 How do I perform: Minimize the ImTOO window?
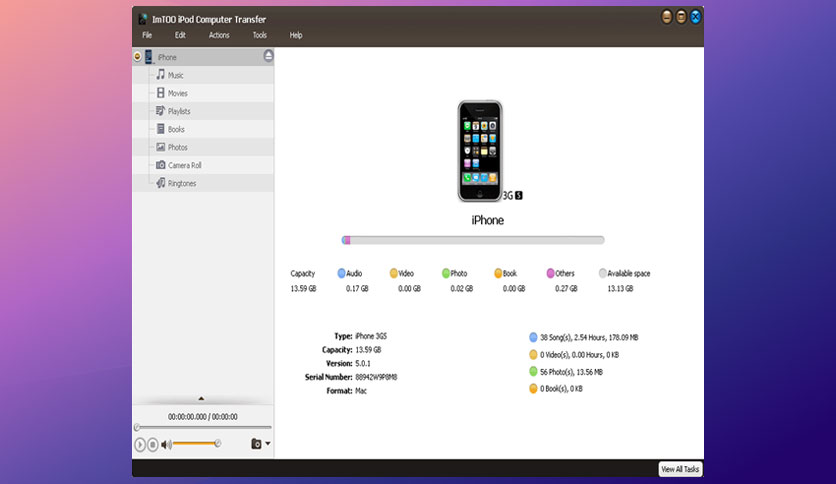pyautogui.click(x=667, y=17)
